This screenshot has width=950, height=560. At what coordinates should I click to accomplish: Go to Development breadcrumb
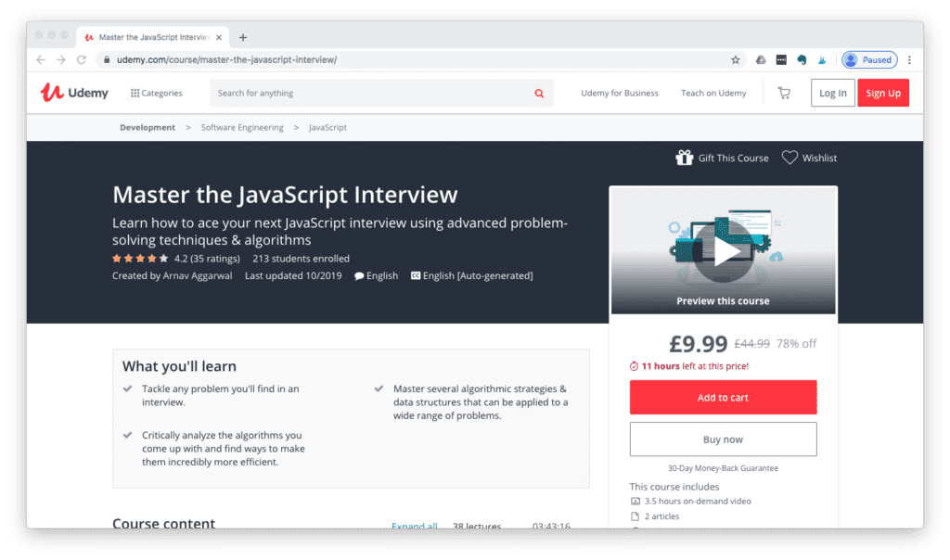[148, 127]
